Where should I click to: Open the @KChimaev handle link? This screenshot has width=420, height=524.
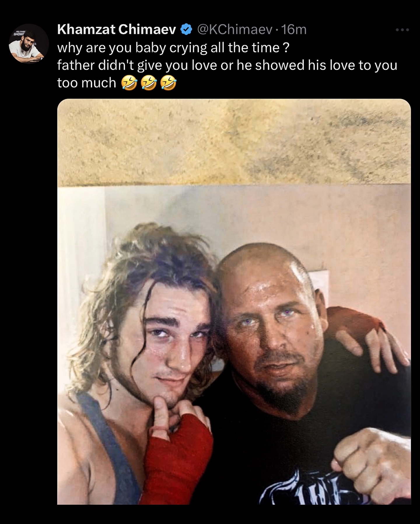235,29
